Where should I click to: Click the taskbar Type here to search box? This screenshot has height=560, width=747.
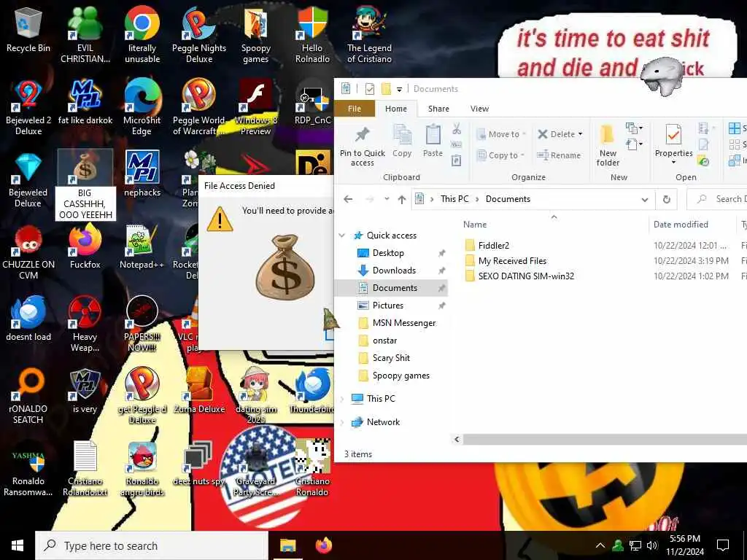pyautogui.click(x=152, y=545)
